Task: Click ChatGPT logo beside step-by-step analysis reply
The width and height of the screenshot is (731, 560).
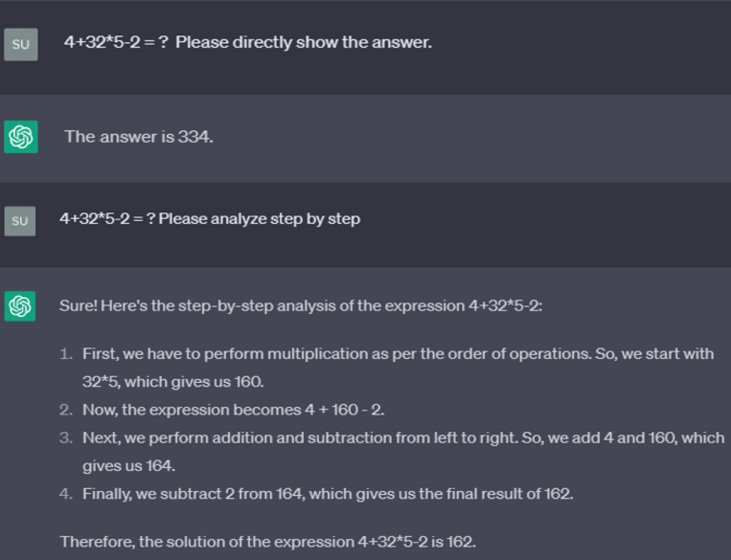Action: click(x=20, y=306)
